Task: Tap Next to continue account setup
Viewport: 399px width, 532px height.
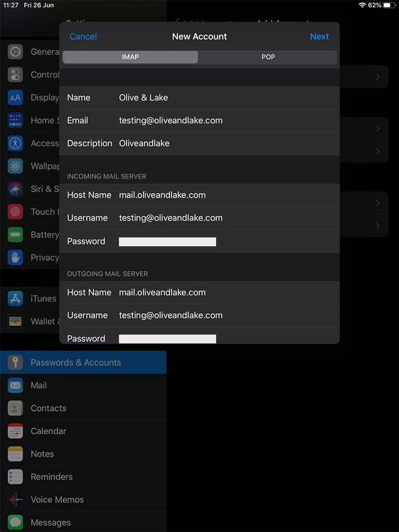Action: coord(320,36)
